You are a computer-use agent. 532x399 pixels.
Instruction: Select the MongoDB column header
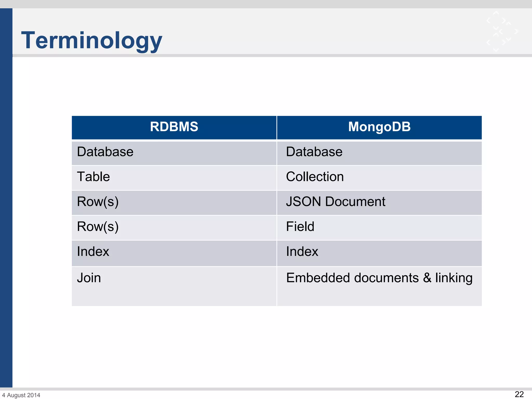pyautogui.click(x=379, y=127)
